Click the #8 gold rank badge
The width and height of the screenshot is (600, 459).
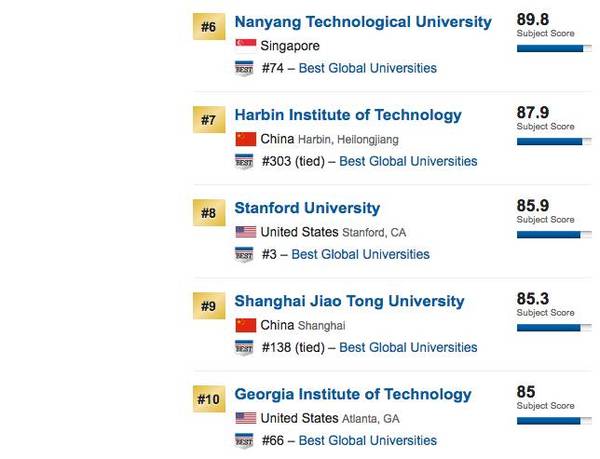(x=209, y=213)
